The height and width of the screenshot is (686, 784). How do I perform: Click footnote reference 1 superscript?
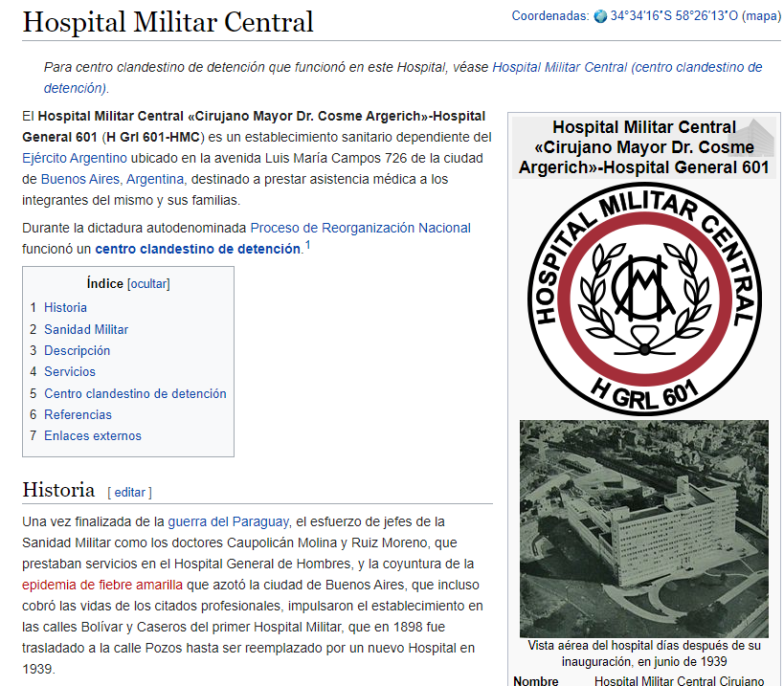pos(307,247)
